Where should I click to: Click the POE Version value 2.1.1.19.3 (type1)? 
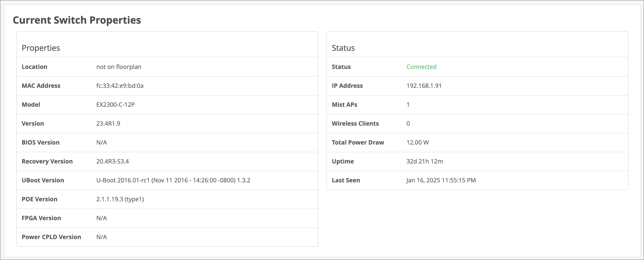tap(120, 199)
